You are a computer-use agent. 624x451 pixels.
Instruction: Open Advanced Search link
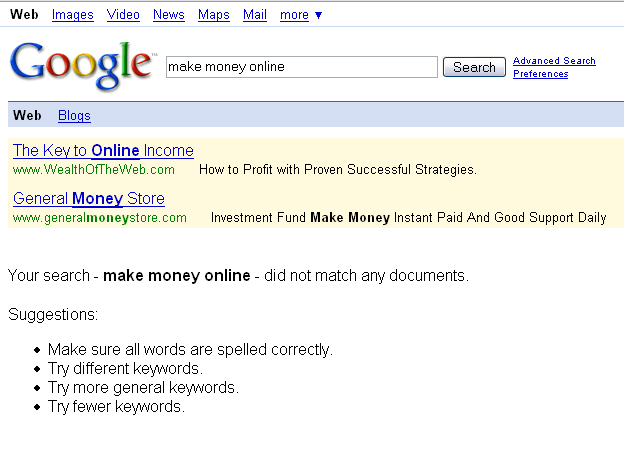tap(554, 61)
